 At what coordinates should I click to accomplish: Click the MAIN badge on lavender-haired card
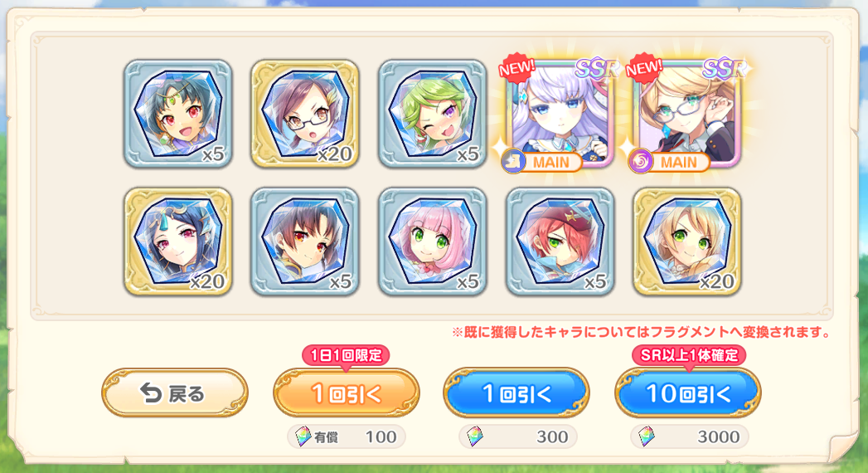[x=542, y=163]
